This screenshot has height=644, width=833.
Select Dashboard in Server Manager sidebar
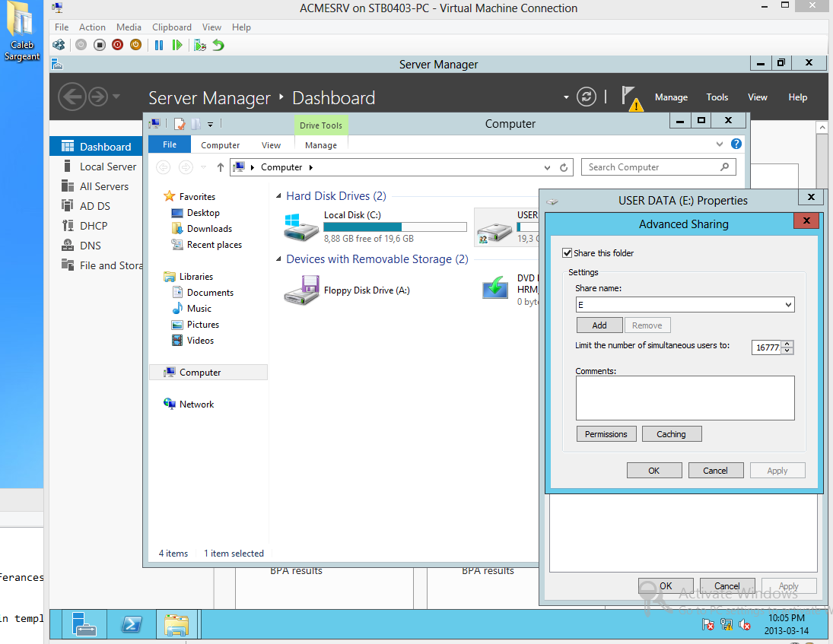(96, 147)
